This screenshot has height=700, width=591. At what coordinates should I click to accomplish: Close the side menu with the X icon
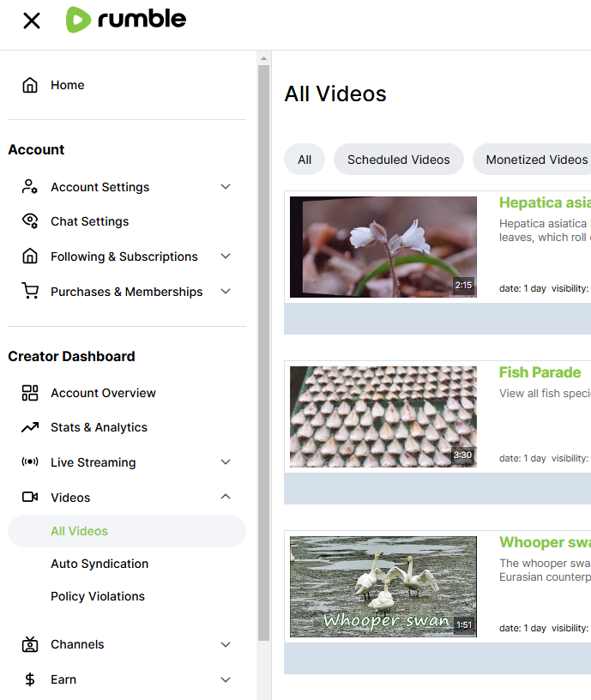(32, 21)
